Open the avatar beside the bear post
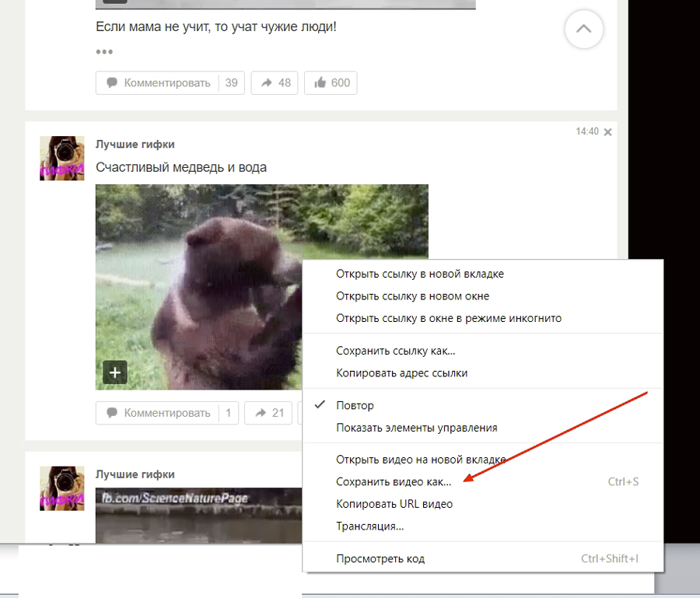 pos(62,159)
